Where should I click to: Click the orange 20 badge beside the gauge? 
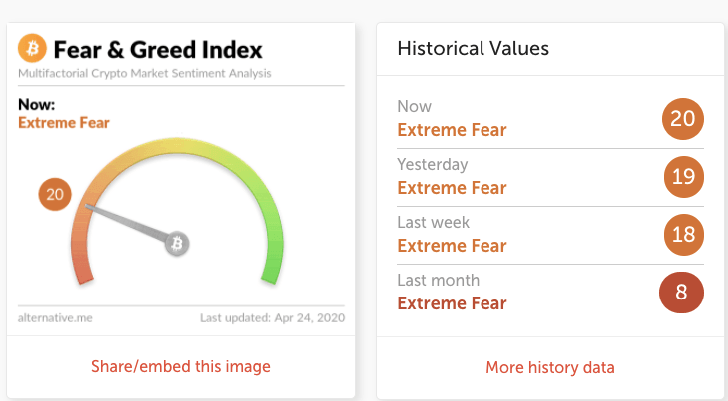coord(54,195)
